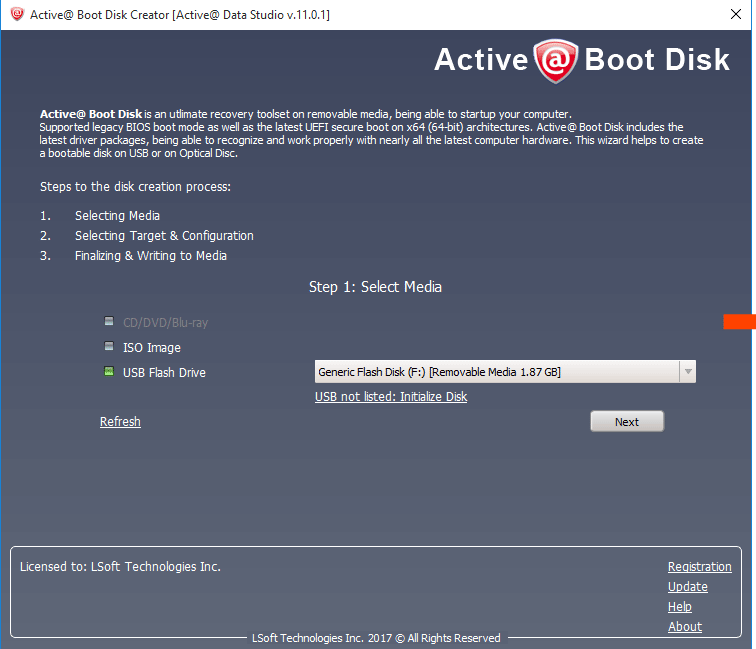The image size is (756, 649).
Task: Close the Boot Disk Creator window
Action: click(735, 14)
